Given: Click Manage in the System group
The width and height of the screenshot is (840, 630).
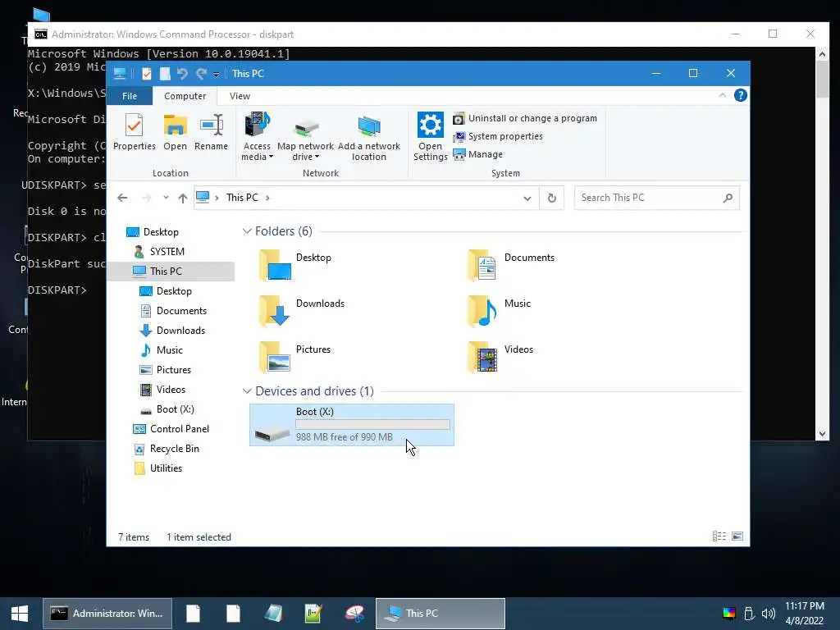Looking at the screenshot, I should pyautogui.click(x=478, y=154).
